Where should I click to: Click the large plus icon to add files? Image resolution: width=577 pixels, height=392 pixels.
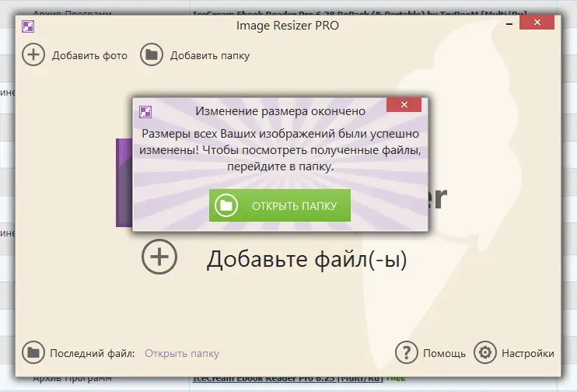tap(159, 257)
